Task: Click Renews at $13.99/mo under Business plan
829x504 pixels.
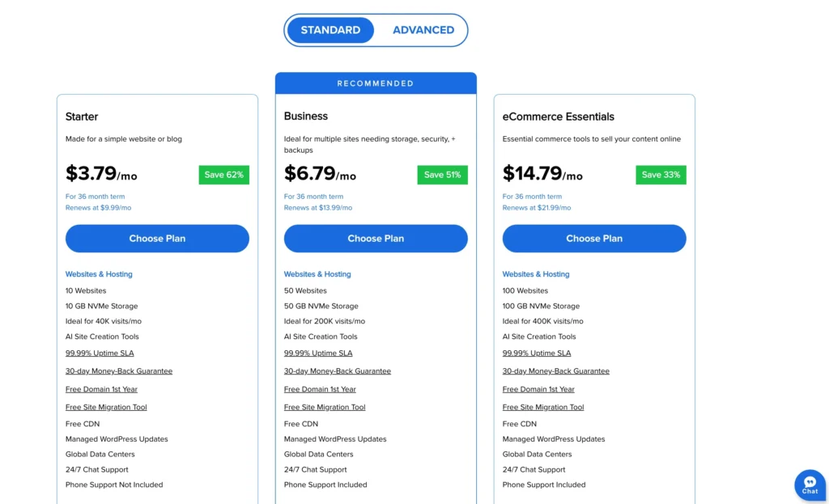Action: (x=318, y=207)
